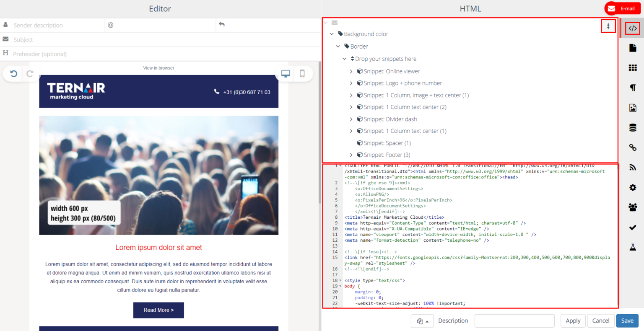Screen dimensions: 644x331
Task: Fold the style block at code line 18
Action: (x=340, y=280)
